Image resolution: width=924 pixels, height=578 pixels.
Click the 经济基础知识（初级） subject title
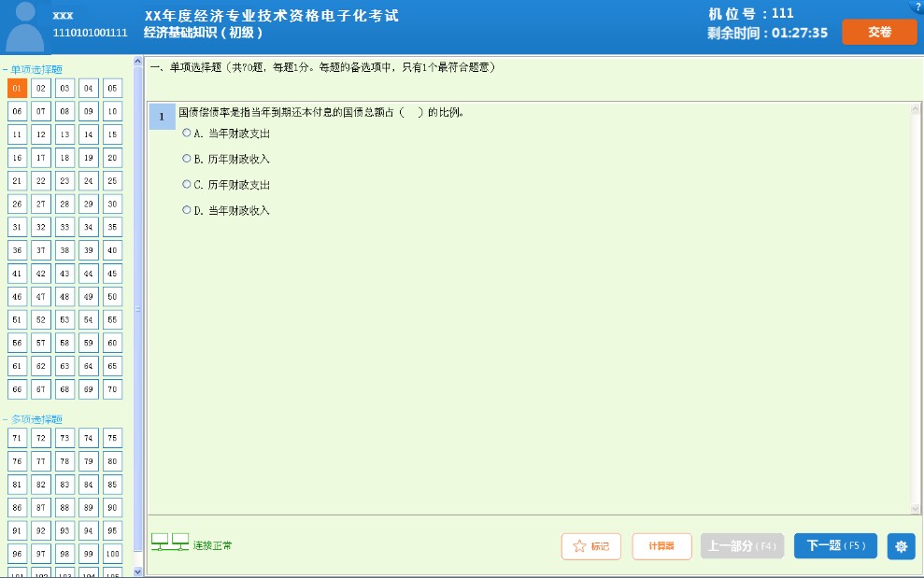tap(204, 33)
